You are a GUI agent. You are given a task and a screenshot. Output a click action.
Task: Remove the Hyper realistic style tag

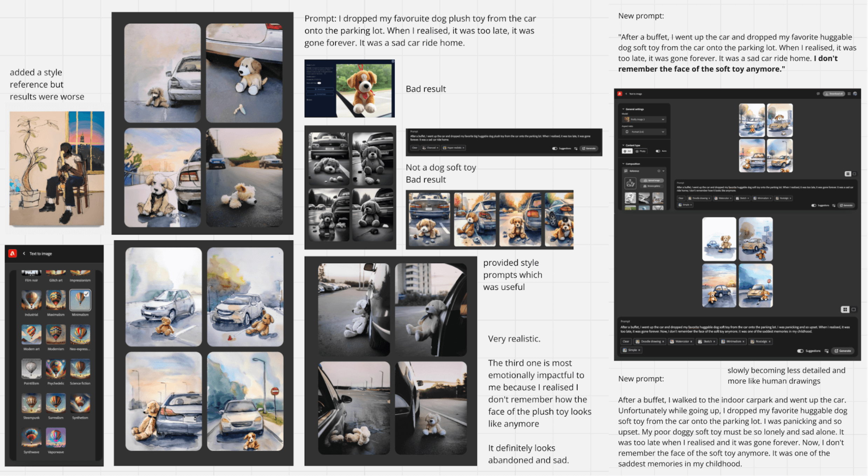point(463,148)
